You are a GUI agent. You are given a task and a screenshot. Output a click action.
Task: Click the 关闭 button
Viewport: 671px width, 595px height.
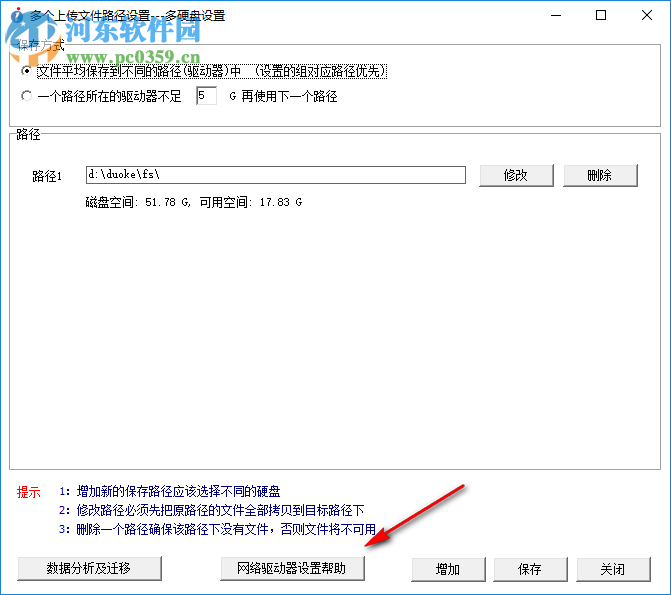pyautogui.click(x=613, y=569)
